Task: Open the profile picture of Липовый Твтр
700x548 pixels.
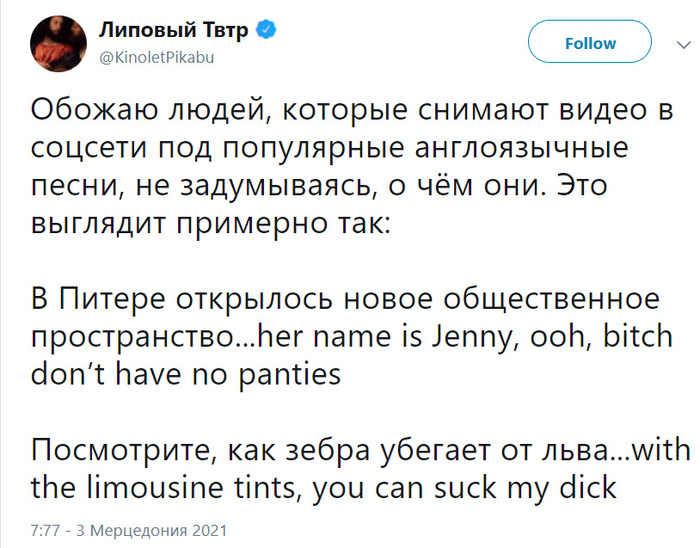Action: click(58, 44)
